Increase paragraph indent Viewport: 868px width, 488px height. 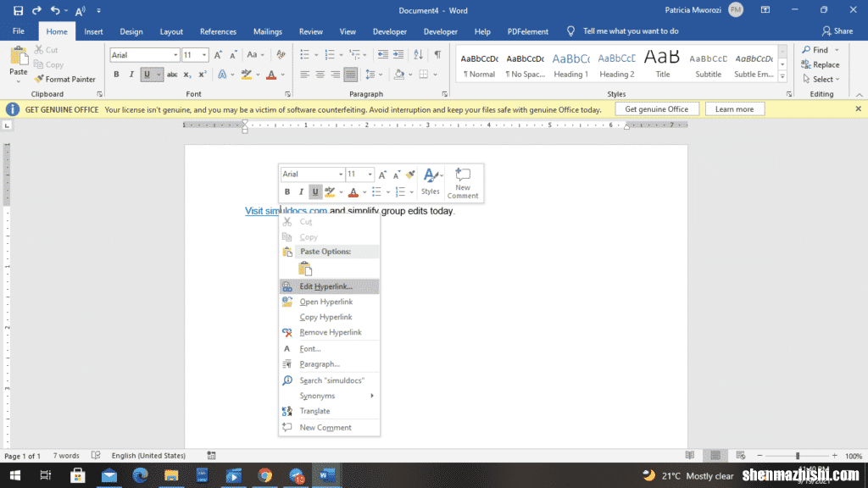point(398,54)
